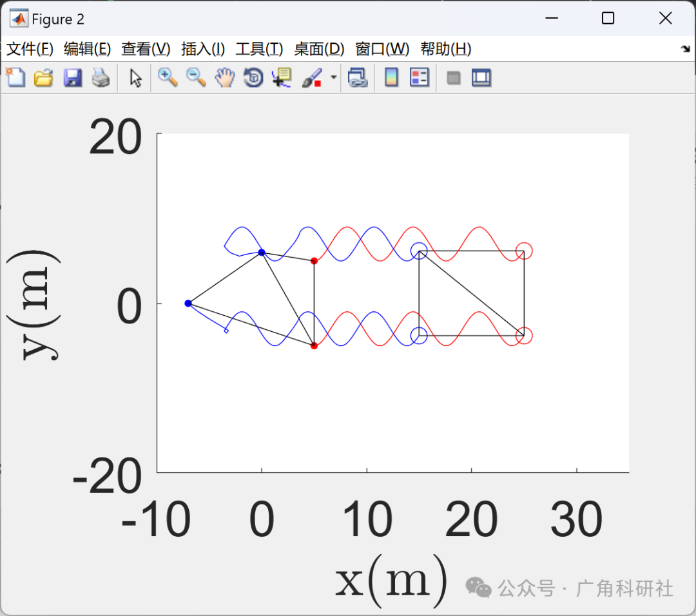Open the 桌面(D) menu

click(x=319, y=49)
